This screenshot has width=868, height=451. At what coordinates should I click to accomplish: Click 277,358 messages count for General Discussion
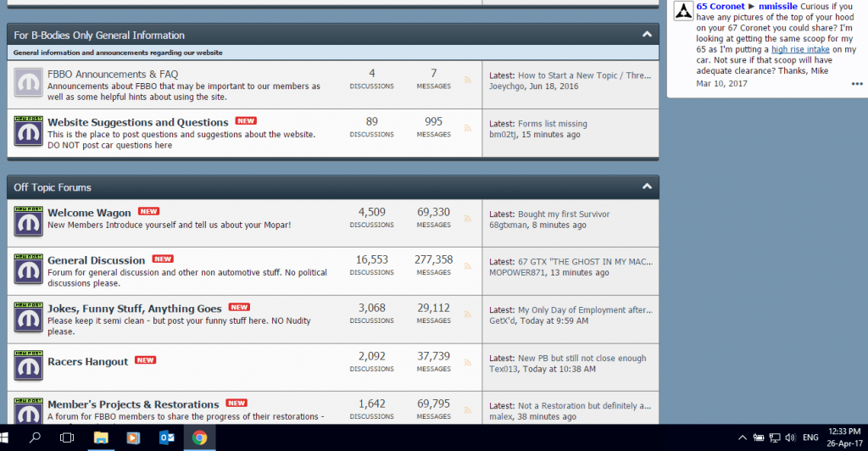(x=433, y=260)
